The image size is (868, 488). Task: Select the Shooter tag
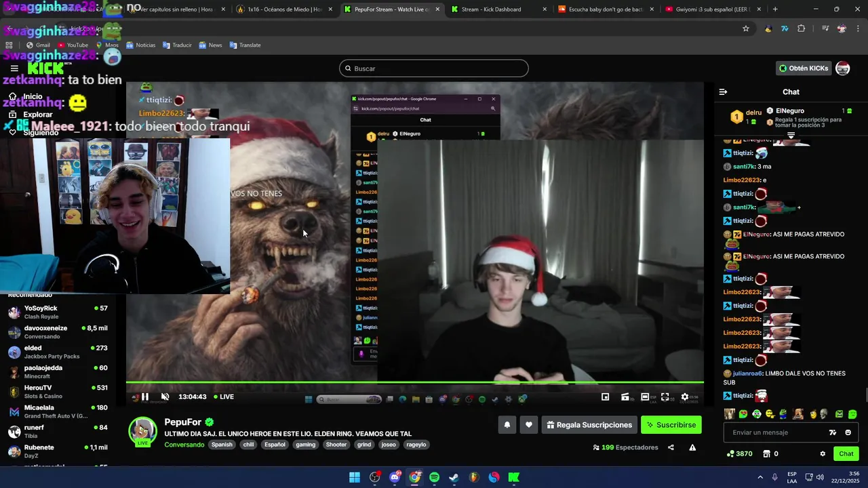[336, 445]
